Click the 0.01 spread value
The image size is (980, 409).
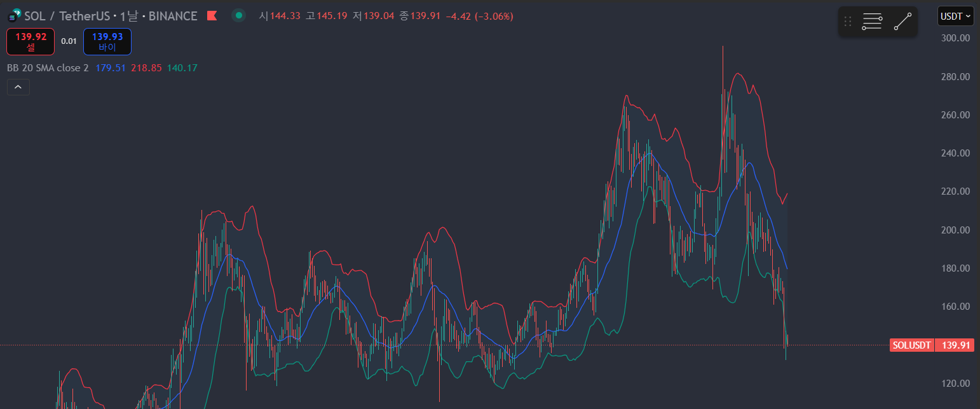(69, 41)
